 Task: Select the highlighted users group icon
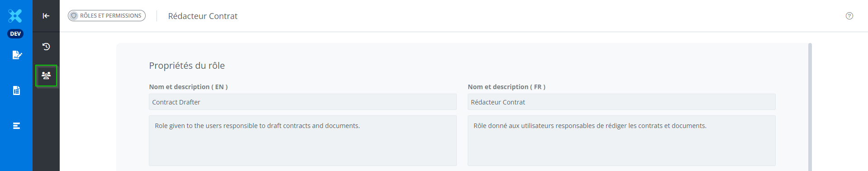pyautogui.click(x=46, y=76)
